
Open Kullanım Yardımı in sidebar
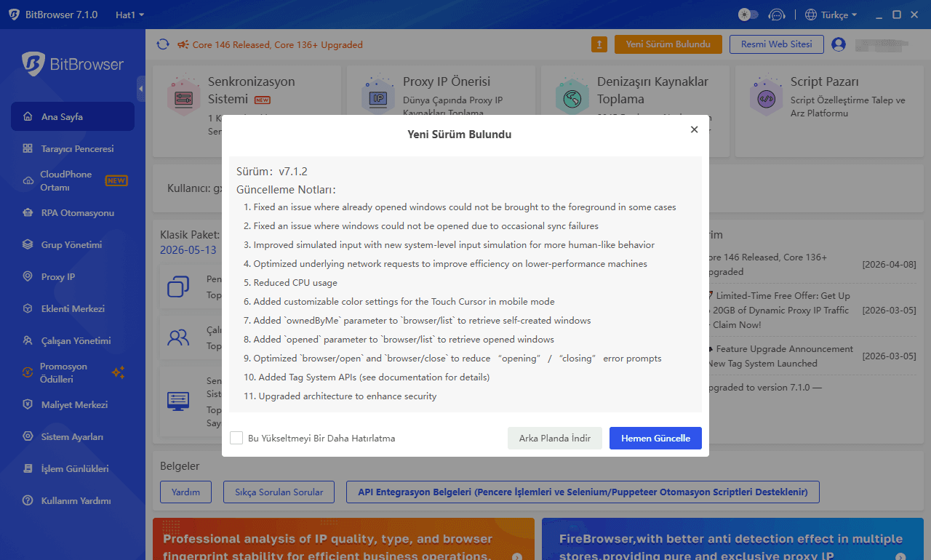[73, 501]
